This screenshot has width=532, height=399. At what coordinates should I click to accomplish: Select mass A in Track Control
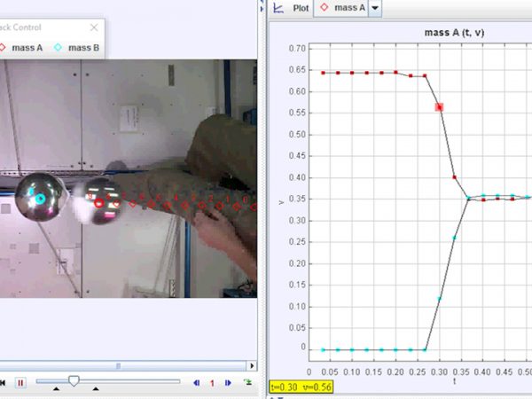point(27,48)
